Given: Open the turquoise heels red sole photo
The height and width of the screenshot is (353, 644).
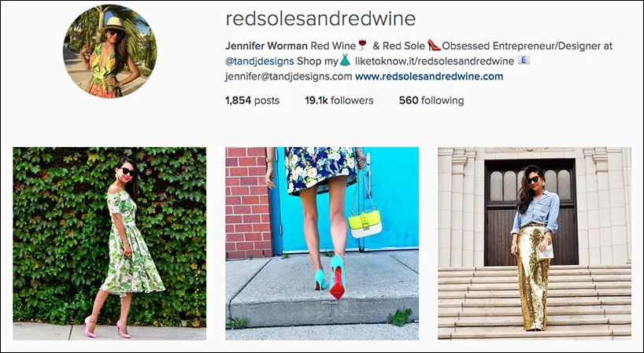Looking at the screenshot, I should [322, 244].
